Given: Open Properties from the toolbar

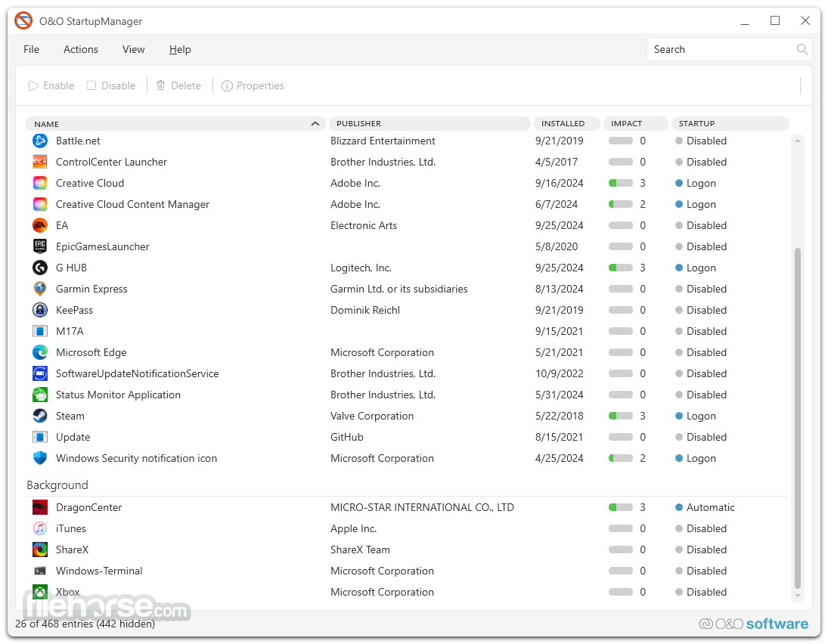Looking at the screenshot, I should coord(253,86).
